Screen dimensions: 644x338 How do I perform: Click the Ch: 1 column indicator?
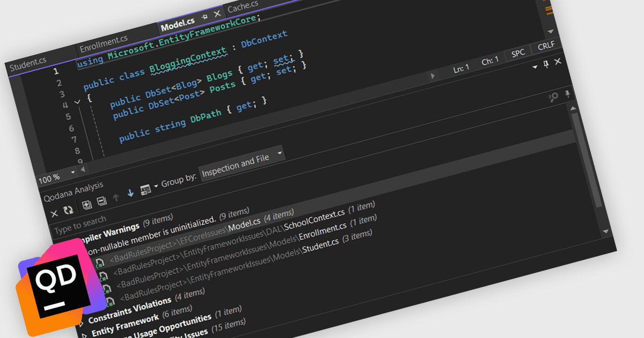point(490,61)
